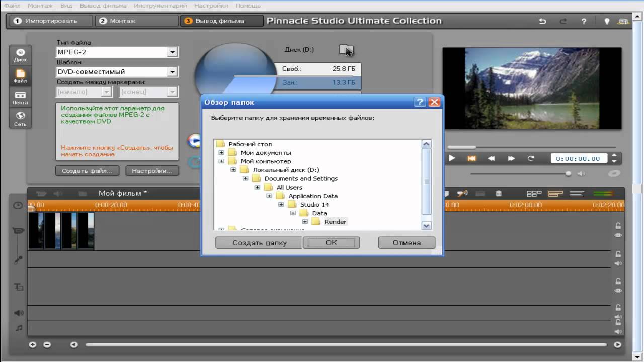This screenshot has width=644, height=362.
Task: Switch to 2 Монтаж tab
Action: tap(137, 21)
